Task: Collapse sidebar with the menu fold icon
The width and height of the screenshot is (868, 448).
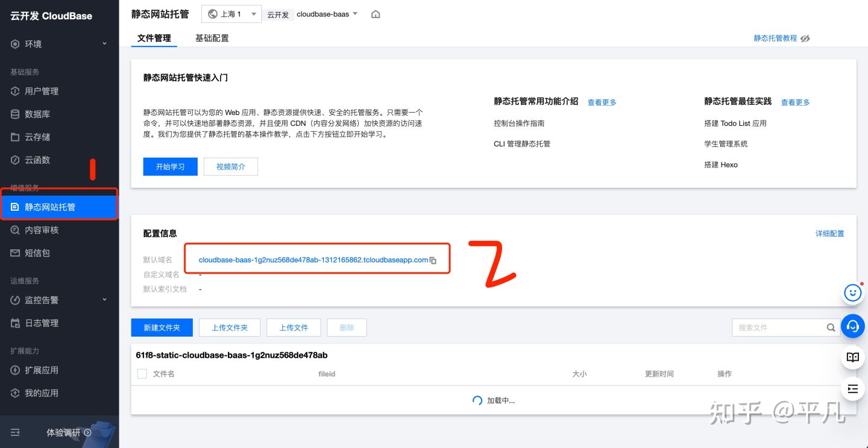Action: click(15, 432)
